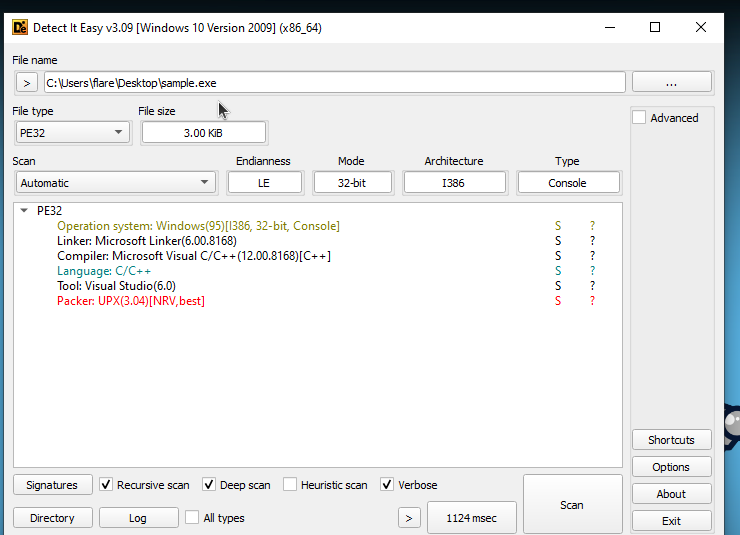
Task: Click the Directory button
Action: [x=52, y=518]
